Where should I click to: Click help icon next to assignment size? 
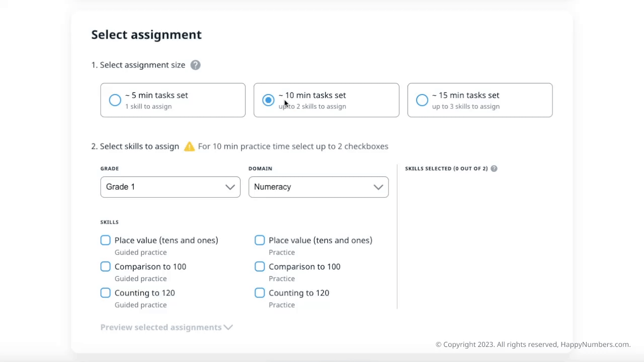tap(195, 65)
